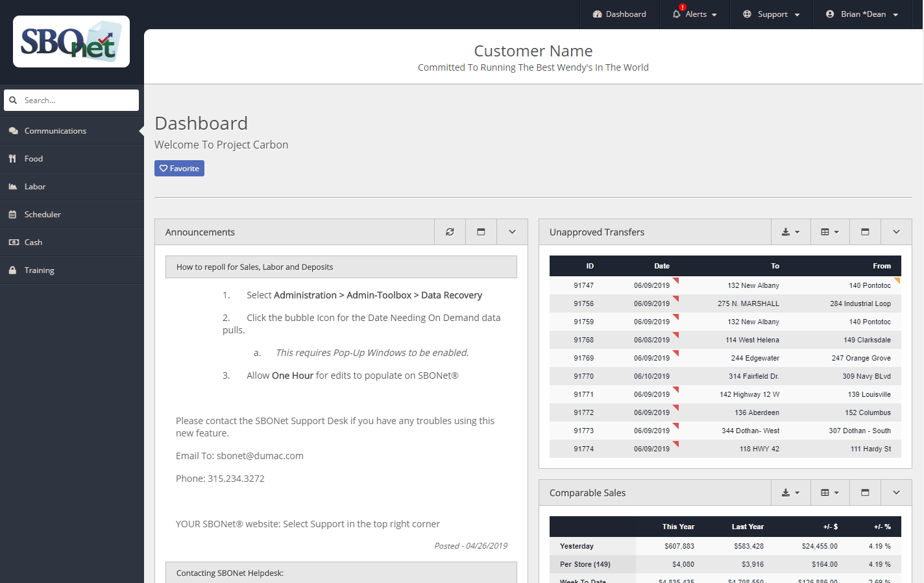This screenshot has width=924, height=583.
Task: Click the Food fork-and-knife icon
Action: 12,159
